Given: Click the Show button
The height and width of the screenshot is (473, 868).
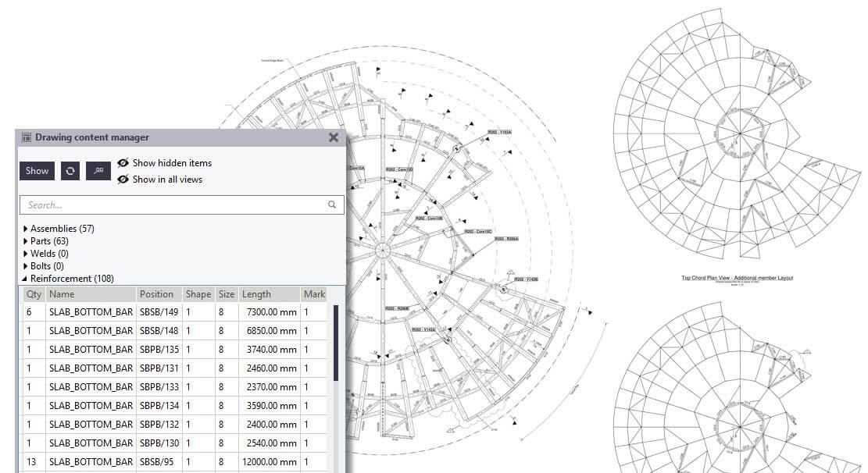Looking at the screenshot, I should coord(37,171).
